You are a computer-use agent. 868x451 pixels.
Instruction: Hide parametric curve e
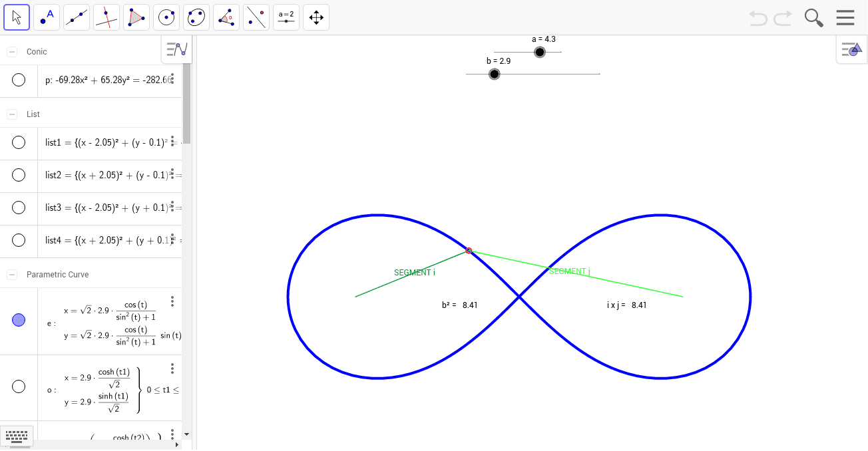[19, 321]
